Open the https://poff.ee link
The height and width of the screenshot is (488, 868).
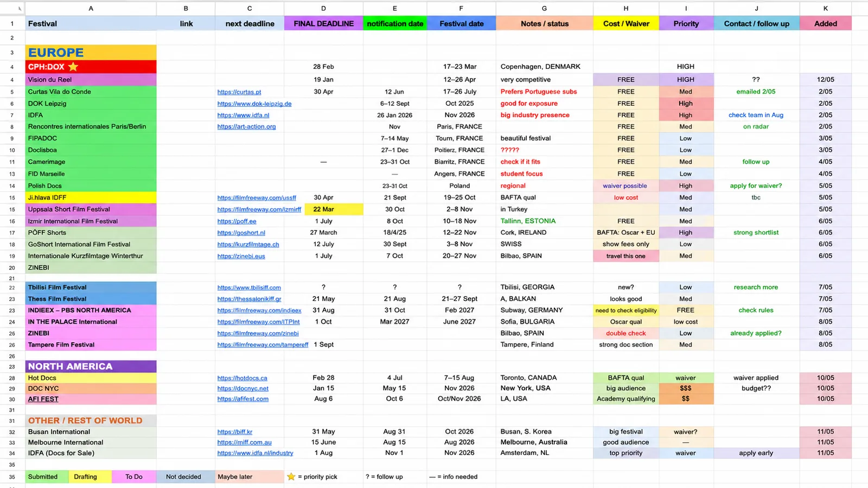[237, 221]
